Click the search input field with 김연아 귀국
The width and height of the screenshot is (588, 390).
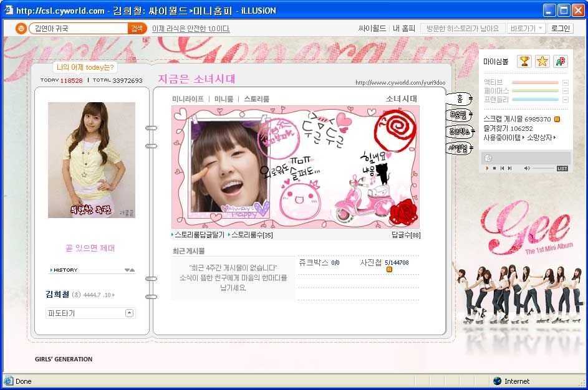pos(79,29)
